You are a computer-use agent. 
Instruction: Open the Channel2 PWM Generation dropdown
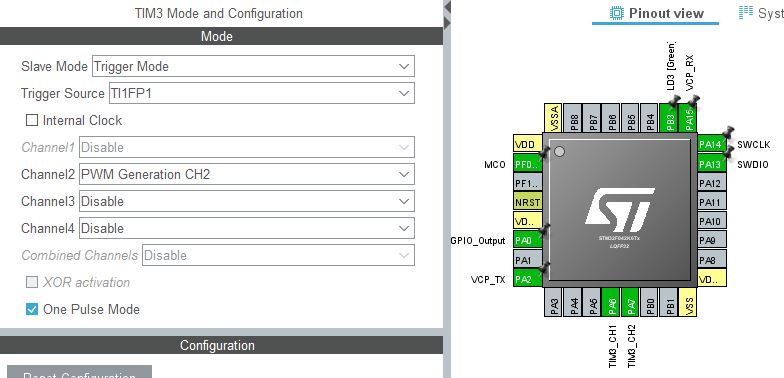246,174
